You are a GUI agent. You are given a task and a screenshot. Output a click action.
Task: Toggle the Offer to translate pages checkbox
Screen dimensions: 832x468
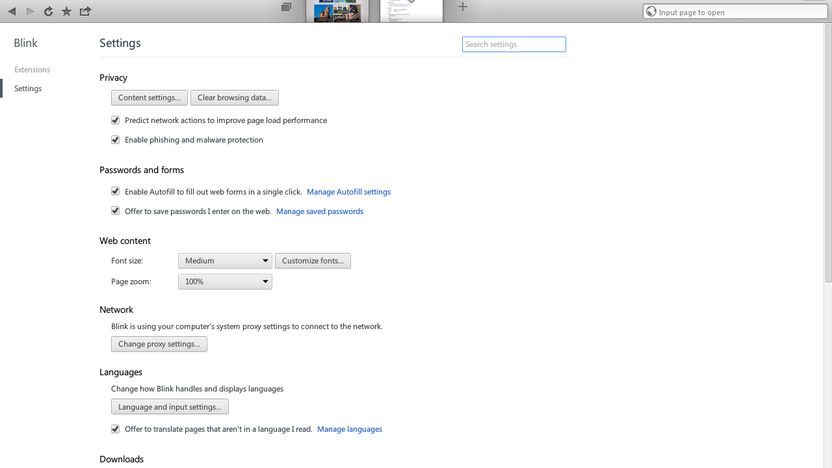pyautogui.click(x=115, y=429)
